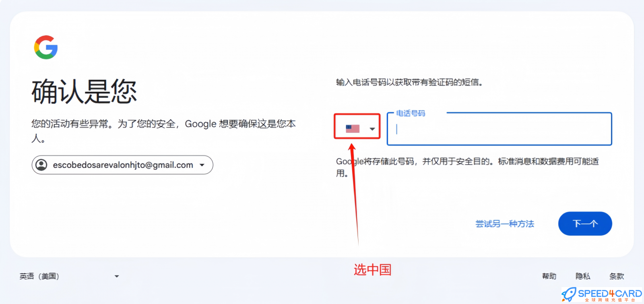Click the Google logo
Screen dimensions: 644x304
click(46, 48)
